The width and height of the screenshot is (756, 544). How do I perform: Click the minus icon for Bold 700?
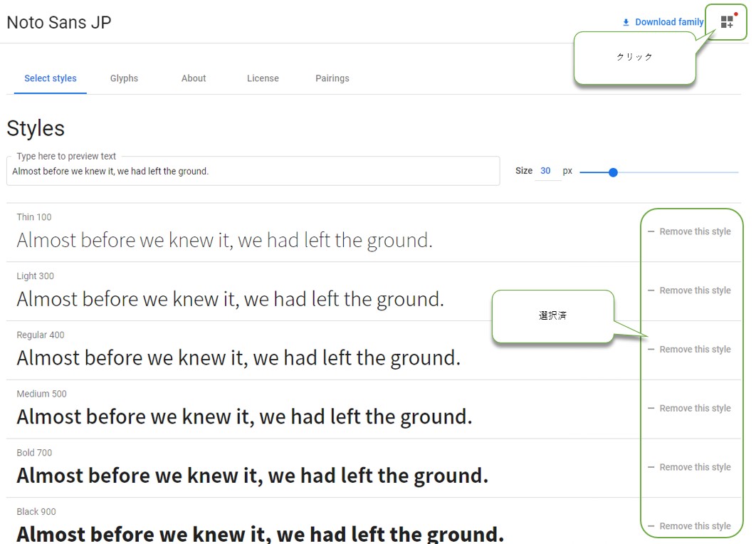pos(651,467)
